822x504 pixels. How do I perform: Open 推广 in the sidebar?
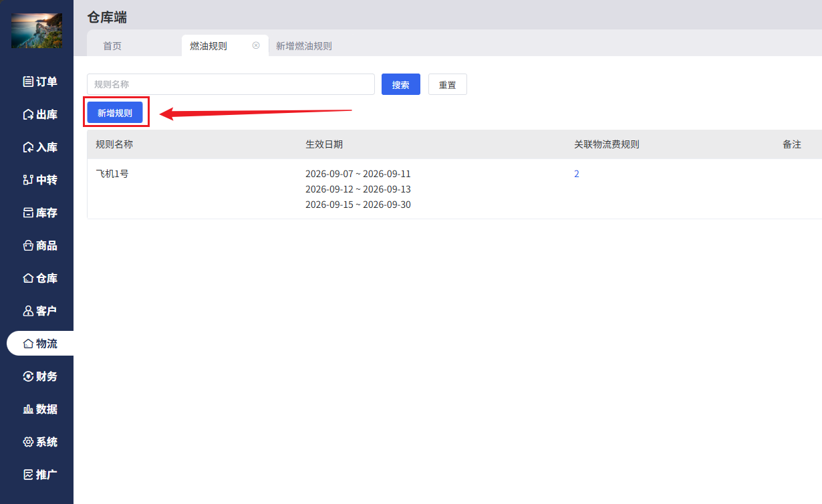pos(39,475)
